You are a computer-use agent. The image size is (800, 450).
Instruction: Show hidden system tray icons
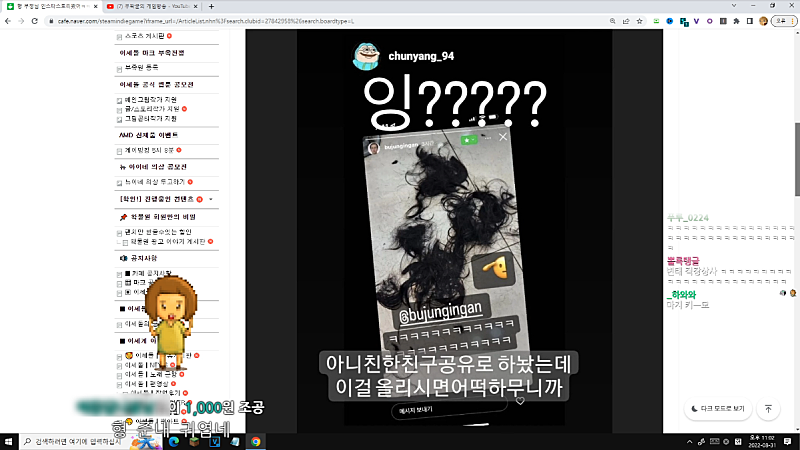pos(689,442)
